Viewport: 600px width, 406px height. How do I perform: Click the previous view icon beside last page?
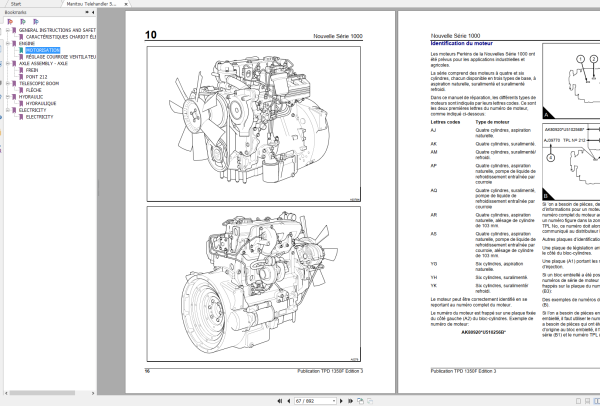pyautogui.click(x=360, y=401)
